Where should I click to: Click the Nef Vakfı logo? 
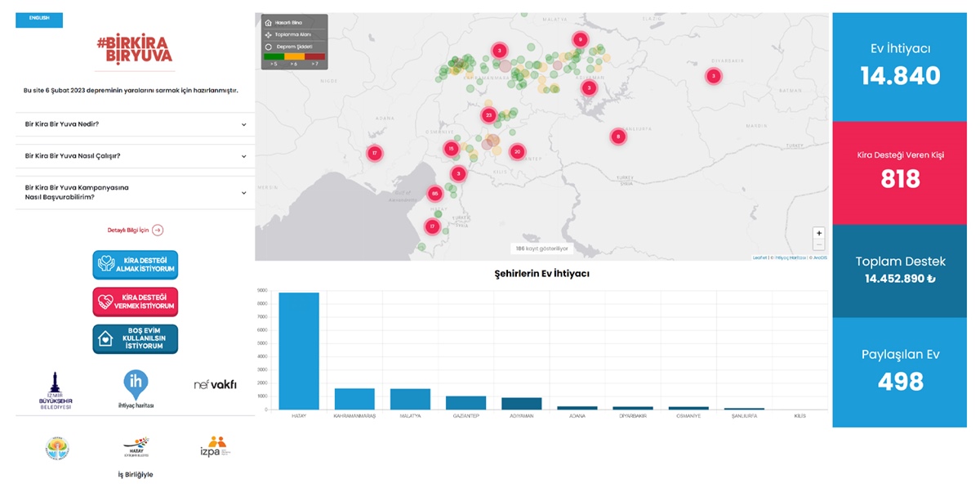[x=215, y=384]
